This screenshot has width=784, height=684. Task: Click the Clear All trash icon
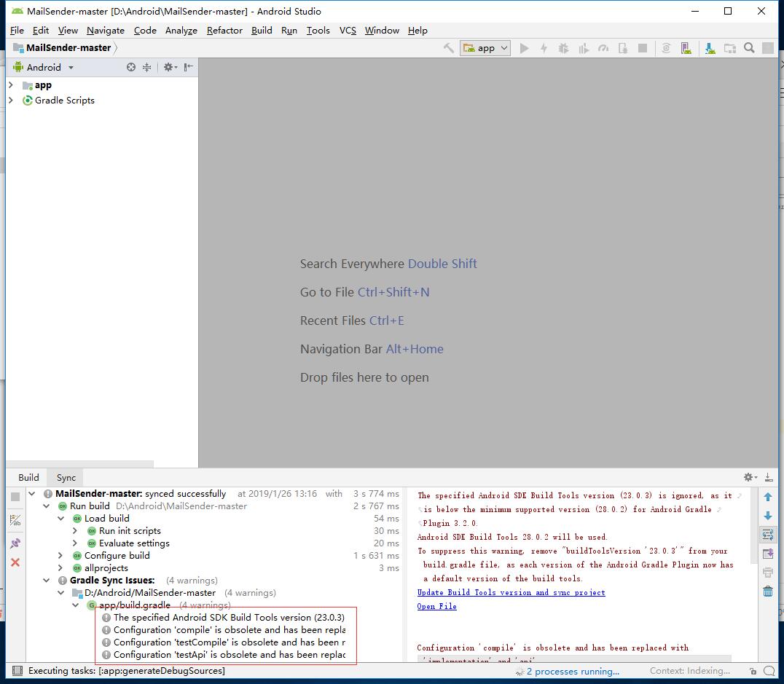[768, 591]
